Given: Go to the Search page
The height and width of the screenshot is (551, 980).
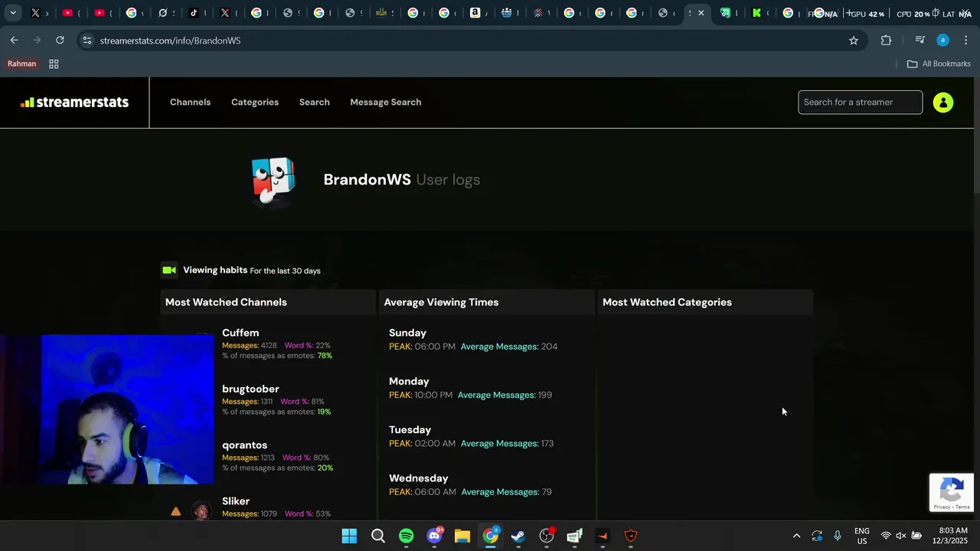Looking at the screenshot, I should click(314, 102).
